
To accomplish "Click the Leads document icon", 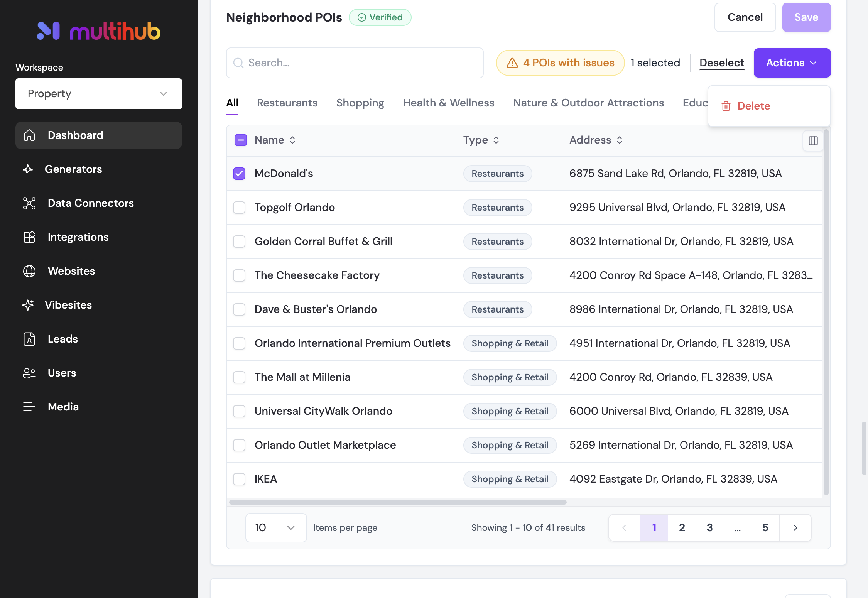I will (29, 339).
